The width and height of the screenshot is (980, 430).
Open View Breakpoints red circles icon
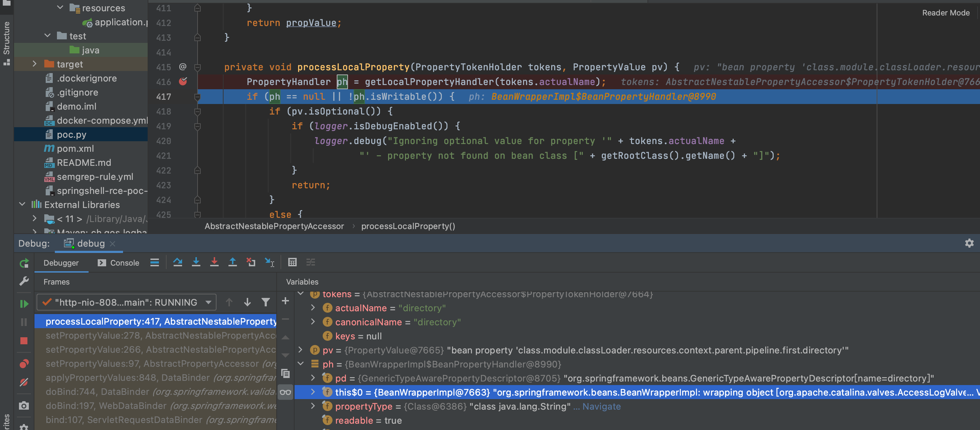(x=24, y=364)
